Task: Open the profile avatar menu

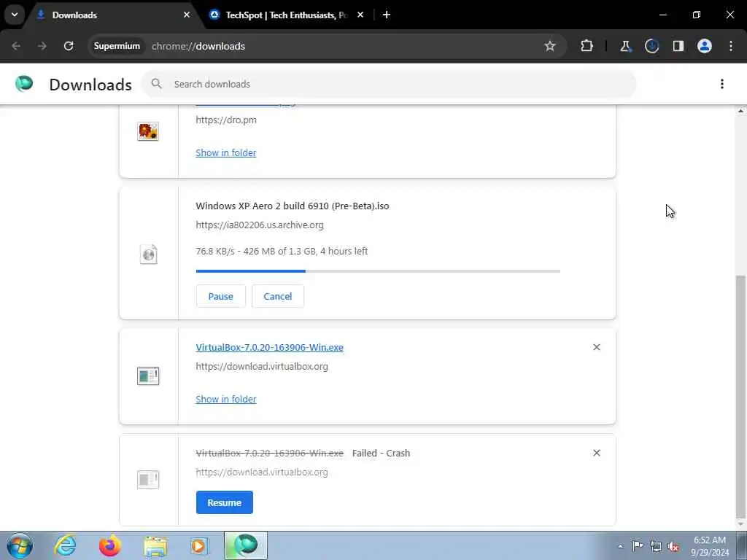Action: pyautogui.click(x=705, y=46)
